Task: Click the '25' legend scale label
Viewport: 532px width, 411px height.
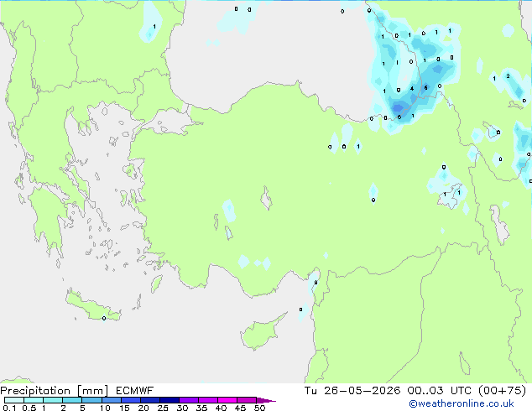Action: click(163, 408)
